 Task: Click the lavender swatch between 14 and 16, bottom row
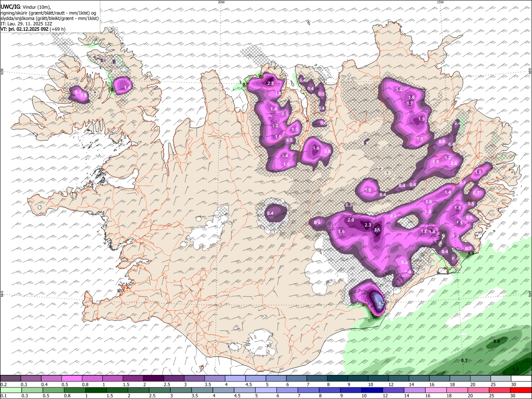(415, 390)
